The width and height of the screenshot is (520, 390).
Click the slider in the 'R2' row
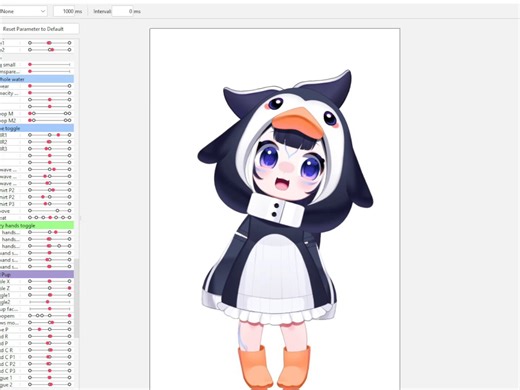50,142
